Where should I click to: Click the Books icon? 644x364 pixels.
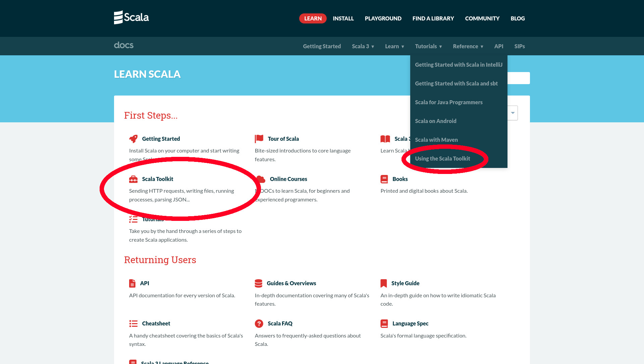[x=384, y=179]
